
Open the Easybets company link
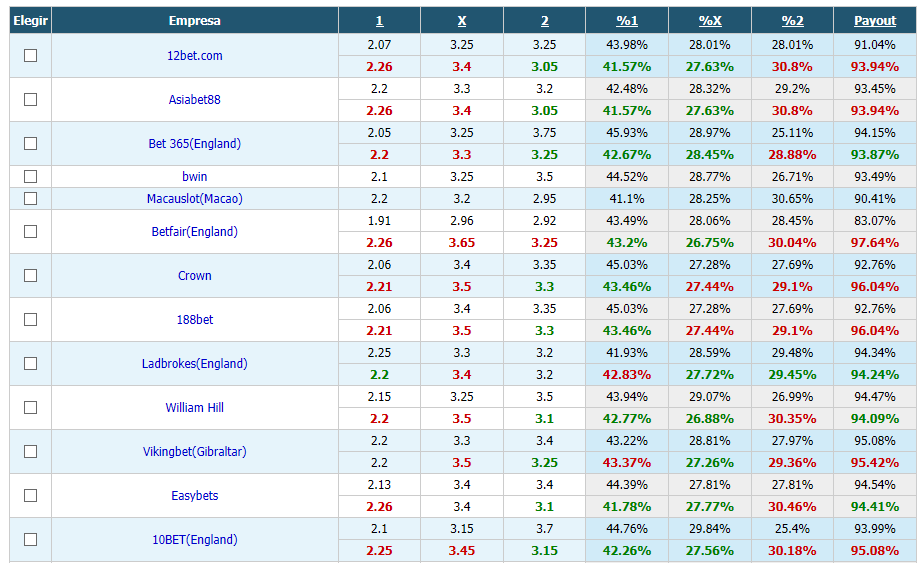coord(195,496)
